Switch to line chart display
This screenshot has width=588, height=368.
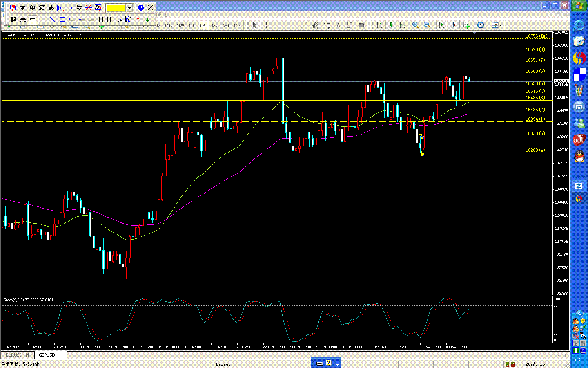402,25
